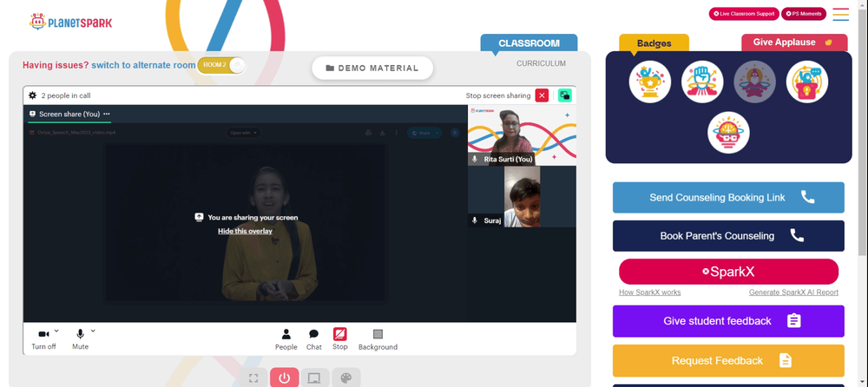
Task: Open Screen share three-dot options
Action: pos(107,114)
